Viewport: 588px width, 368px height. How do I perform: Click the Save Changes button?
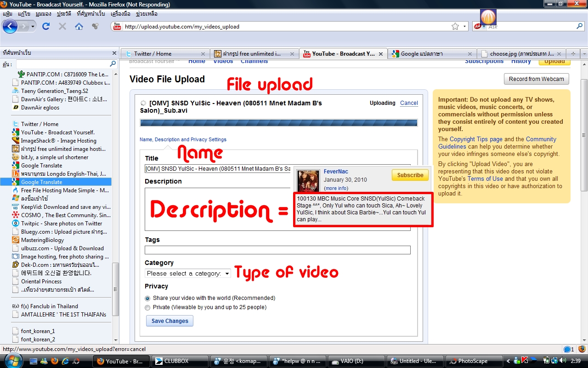click(x=170, y=321)
